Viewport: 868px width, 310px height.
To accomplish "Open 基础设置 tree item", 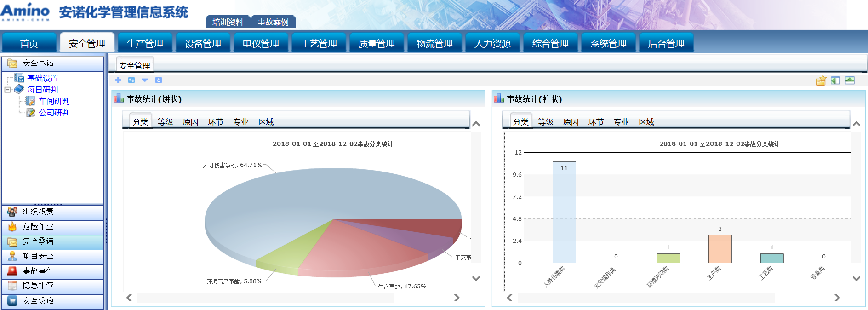I will pyautogui.click(x=42, y=78).
